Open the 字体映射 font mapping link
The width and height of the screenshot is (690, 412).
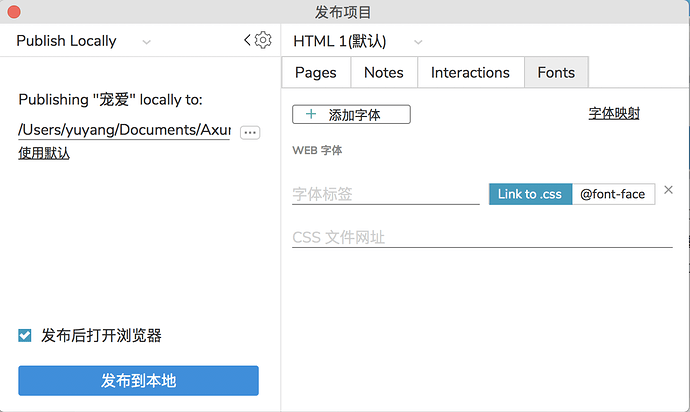tap(613, 114)
